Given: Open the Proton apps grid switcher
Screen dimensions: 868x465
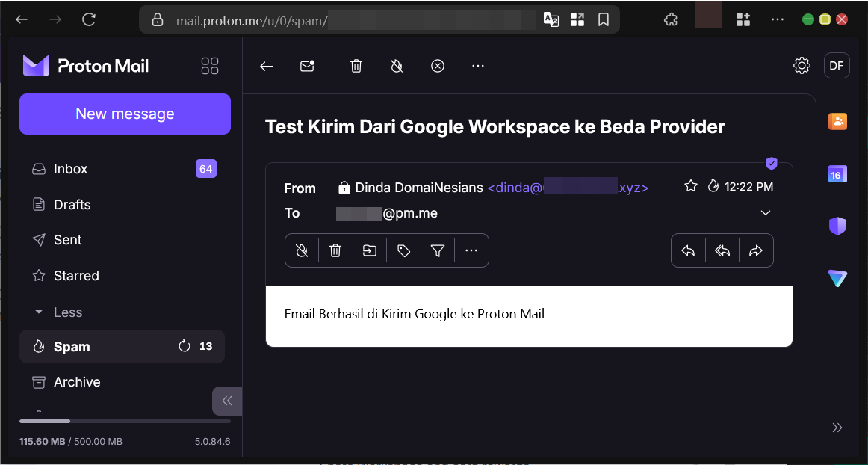Looking at the screenshot, I should 210,66.
